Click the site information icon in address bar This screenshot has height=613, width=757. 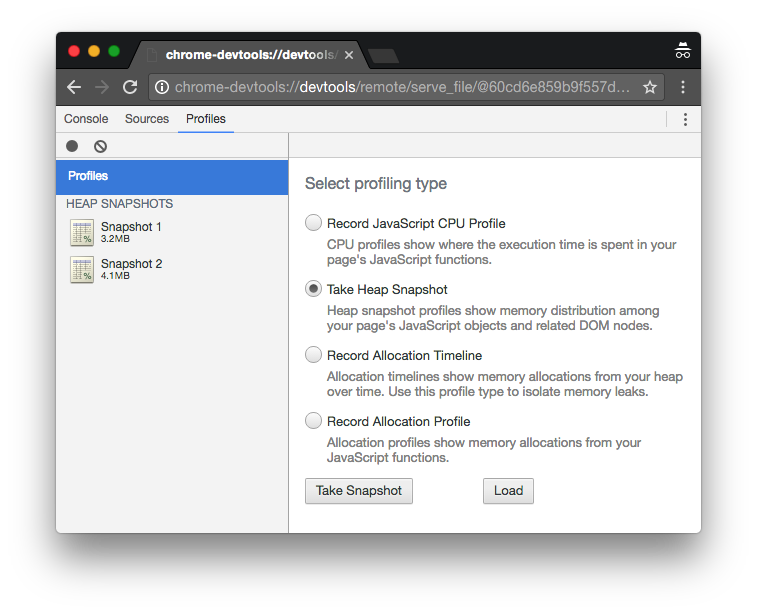[x=162, y=87]
